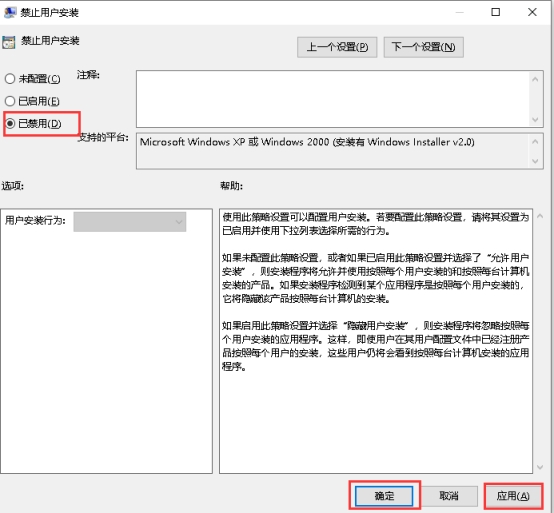Open the 用户安装行为 dropdown list
Screen dimensions: 554x513
click(130, 222)
